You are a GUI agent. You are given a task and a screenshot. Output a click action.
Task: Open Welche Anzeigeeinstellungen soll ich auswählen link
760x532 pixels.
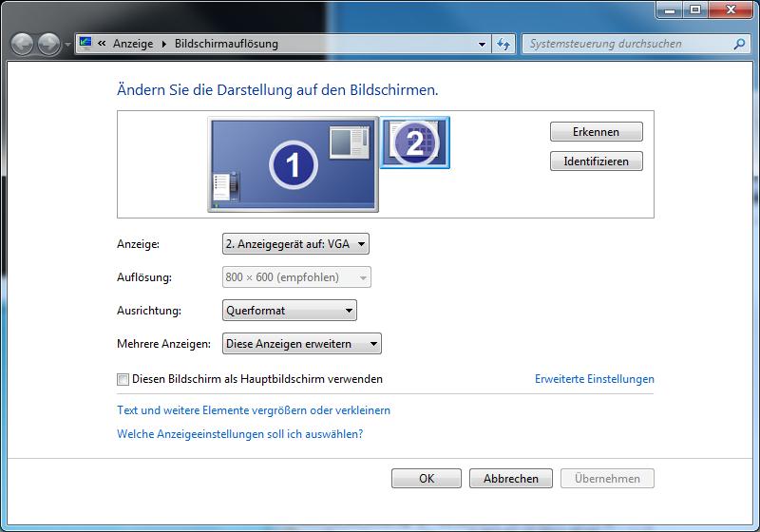240,434
